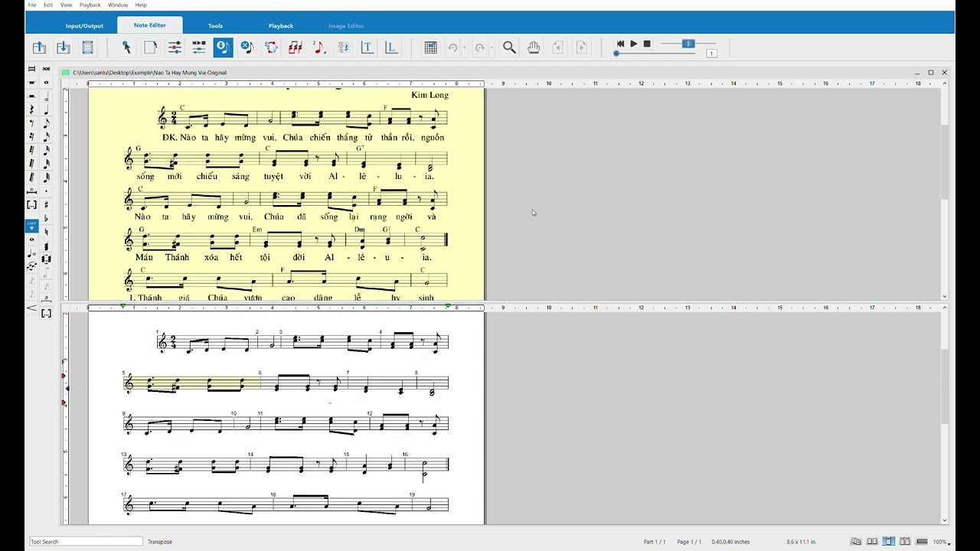Start playback with the play button
This screenshot has height=551, width=980.
[634, 44]
